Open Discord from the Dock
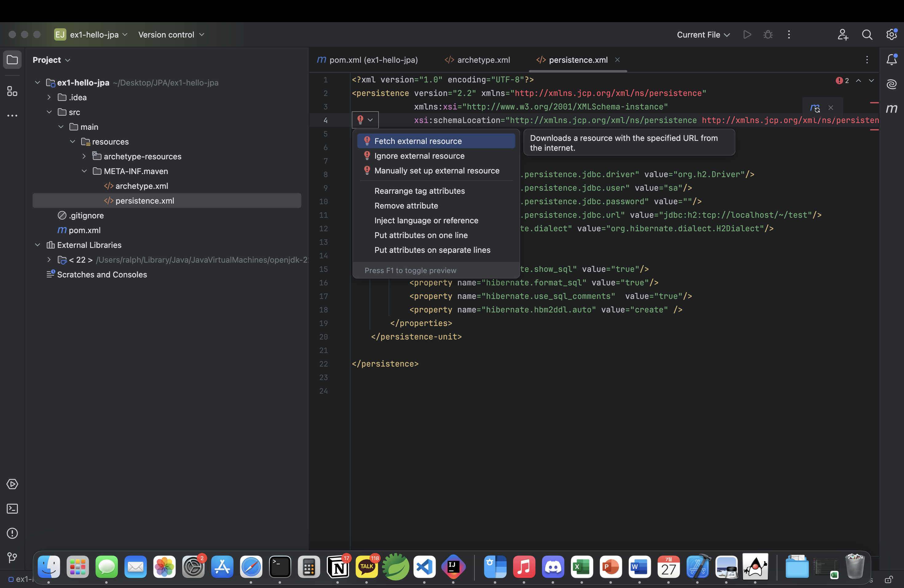Viewport: 904px width, 588px height. [553, 567]
